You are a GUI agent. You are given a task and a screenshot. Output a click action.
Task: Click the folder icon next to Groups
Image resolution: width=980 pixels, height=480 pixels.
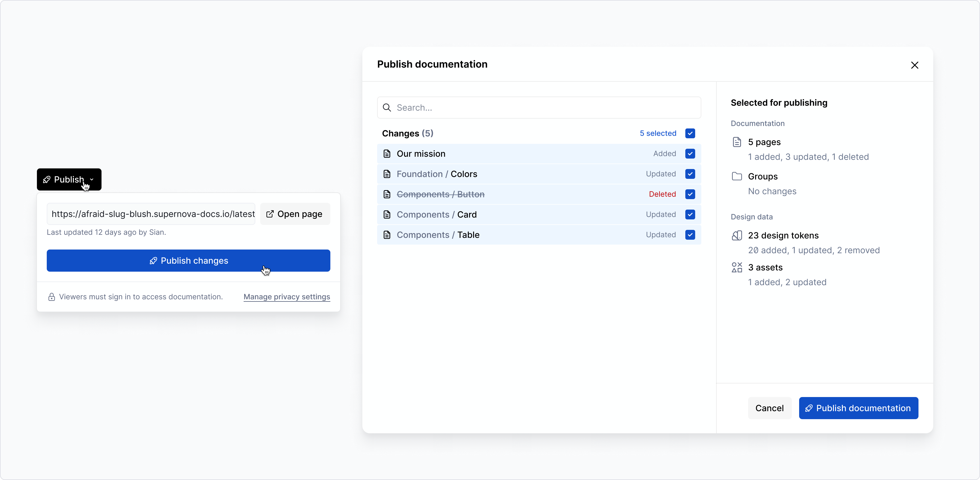[737, 176]
